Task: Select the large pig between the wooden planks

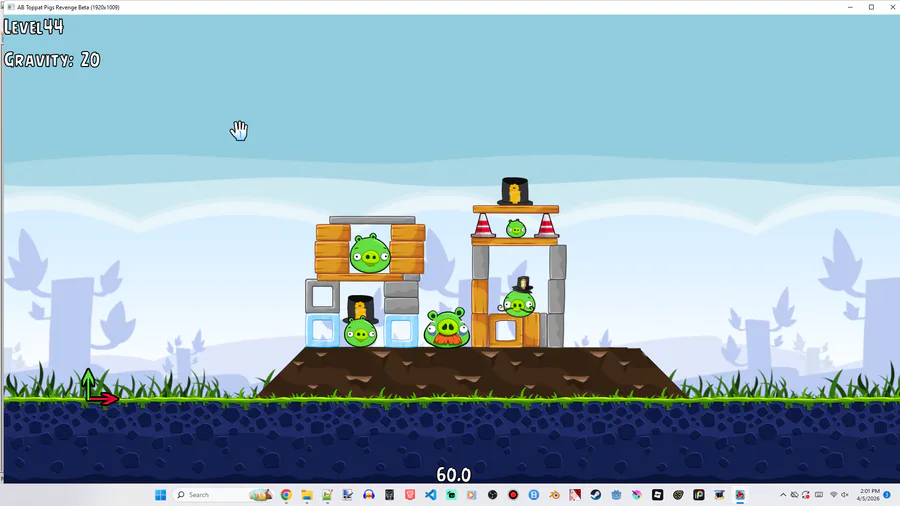Action: click(x=370, y=254)
